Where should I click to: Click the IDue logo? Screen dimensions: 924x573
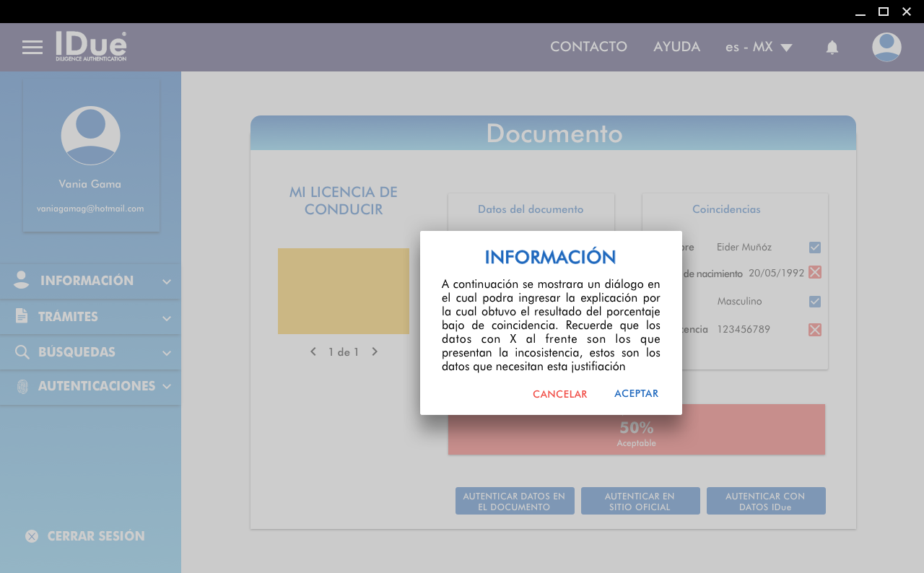pyautogui.click(x=91, y=46)
